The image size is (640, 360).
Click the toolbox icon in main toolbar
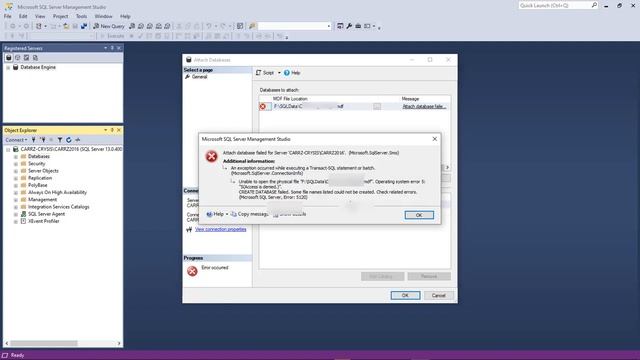tap(358, 26)
